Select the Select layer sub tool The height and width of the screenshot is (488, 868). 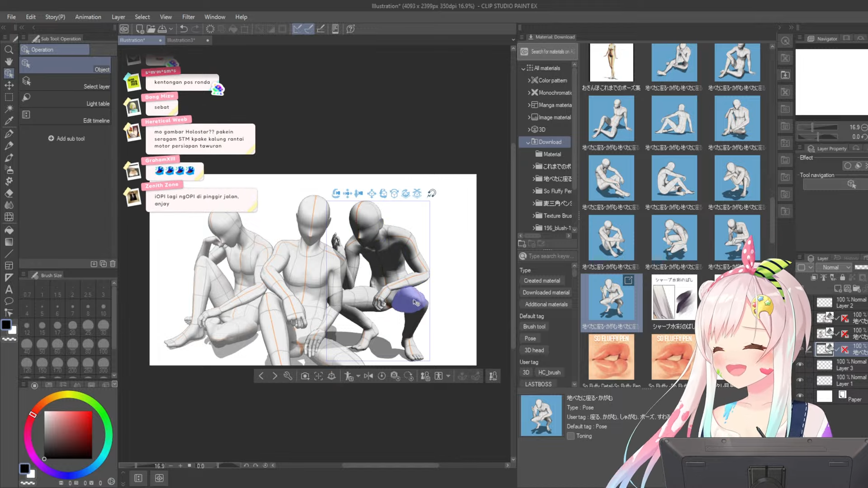pos(66,82)
